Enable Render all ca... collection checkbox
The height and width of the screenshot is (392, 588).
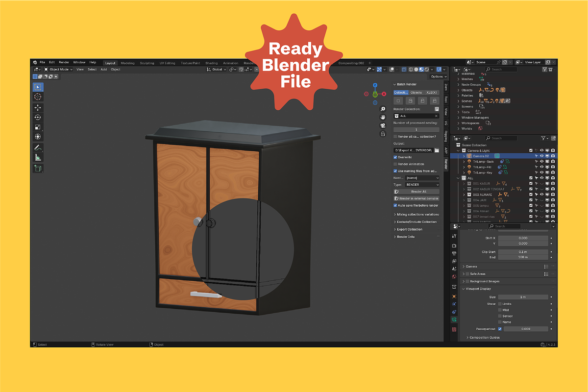pyautogui.click(x=396, y=137)
